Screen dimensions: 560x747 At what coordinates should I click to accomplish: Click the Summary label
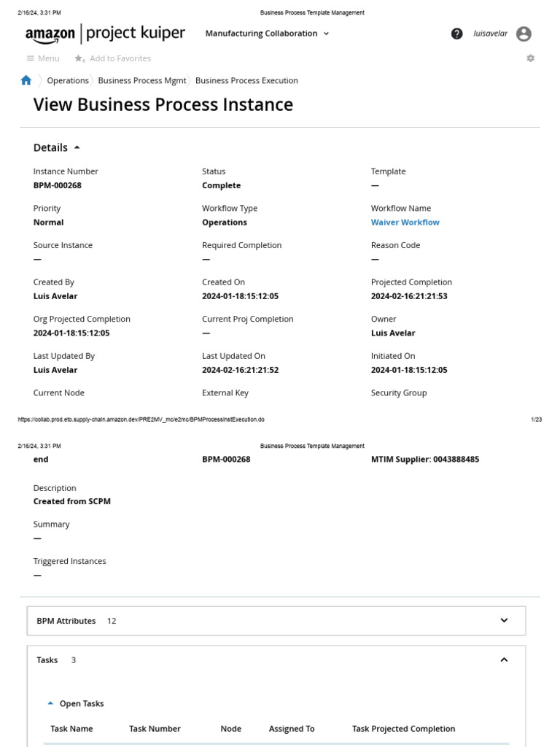click(x=52, y=524)
